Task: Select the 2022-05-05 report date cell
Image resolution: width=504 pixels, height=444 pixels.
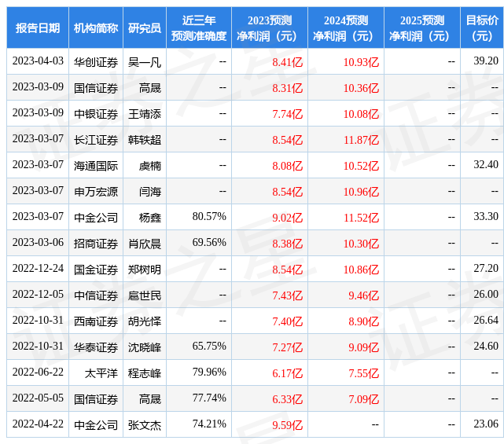Action: pyautogui.click(x=38, y=398)
